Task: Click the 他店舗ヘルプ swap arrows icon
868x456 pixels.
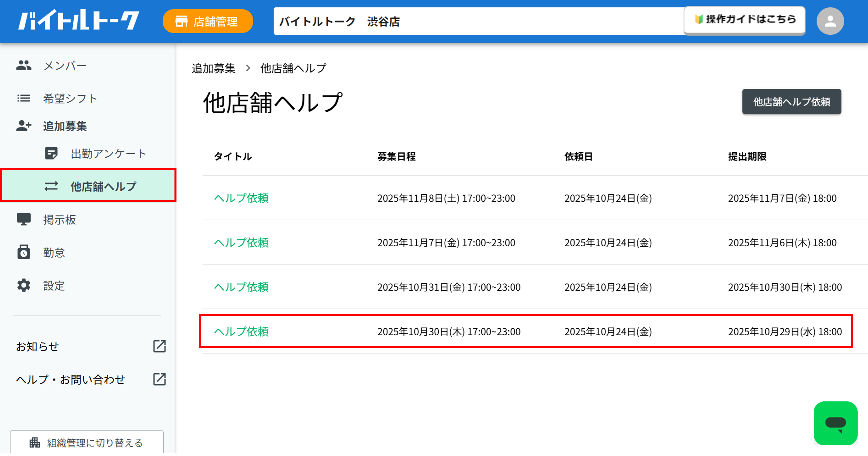Action: click(51, 186)
